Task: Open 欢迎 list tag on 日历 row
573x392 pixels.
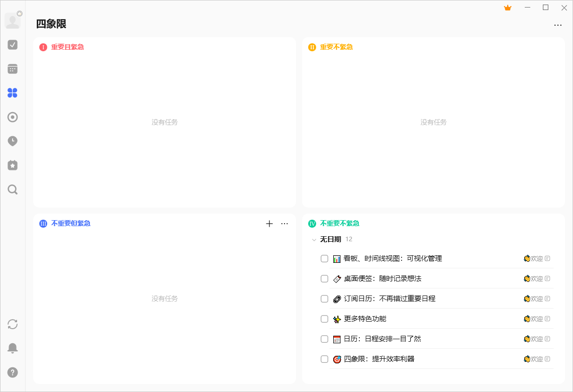Action: (x=533, y=339)
